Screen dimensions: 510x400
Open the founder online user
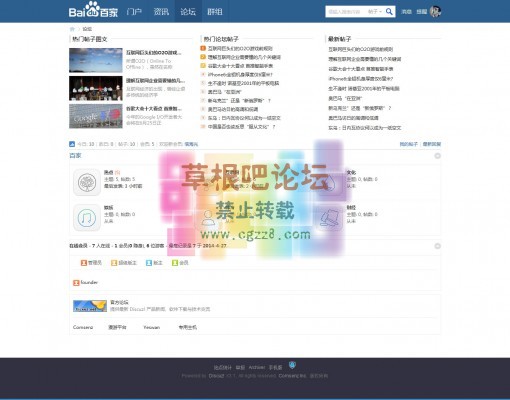[x=89, y=282]
